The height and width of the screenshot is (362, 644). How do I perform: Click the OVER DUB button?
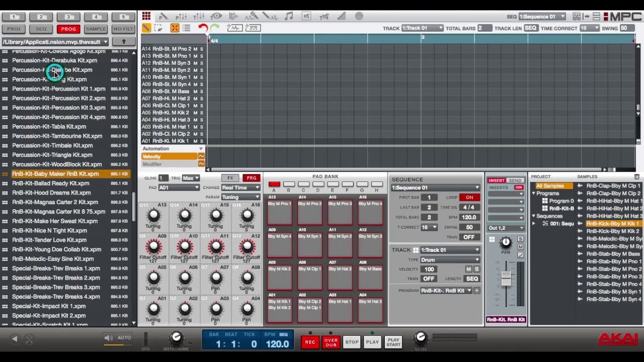pyautogui.click(x=331, y=342)
